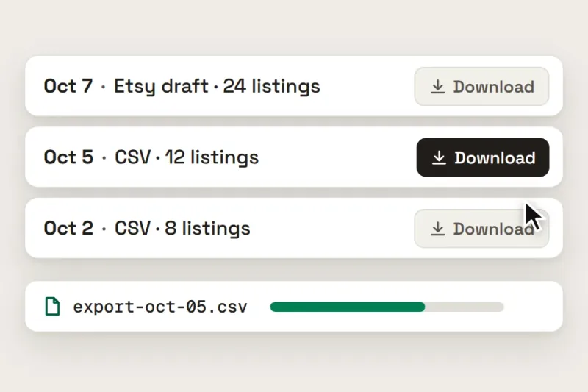Download the Oct 2 CSV with 8 listings
Viewport: 588px width, 392px height.
(482, 229)
